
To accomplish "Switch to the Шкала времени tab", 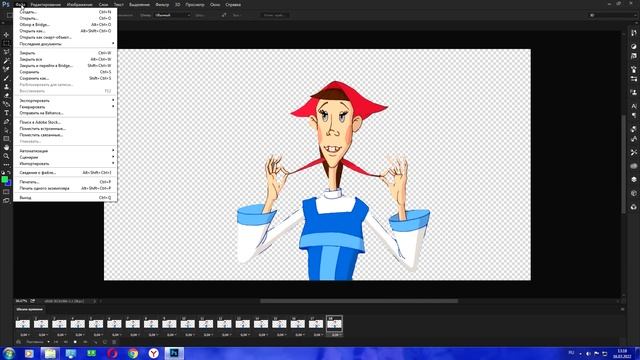I will click(x=29, y=309).
